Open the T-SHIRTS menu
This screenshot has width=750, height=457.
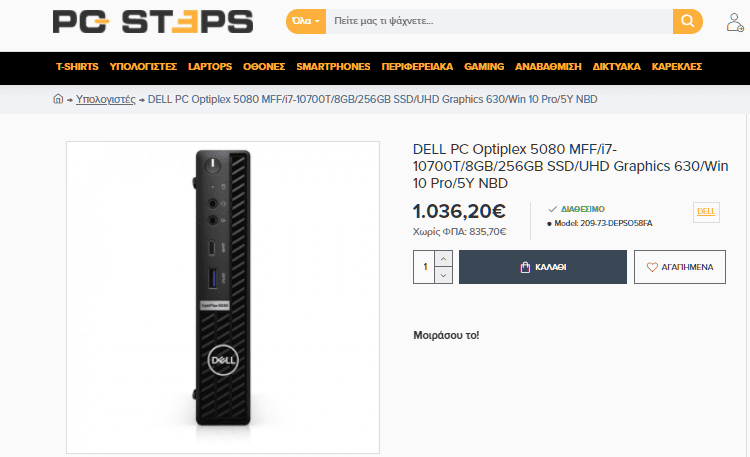pyautogui.click(x=77, y=67)
